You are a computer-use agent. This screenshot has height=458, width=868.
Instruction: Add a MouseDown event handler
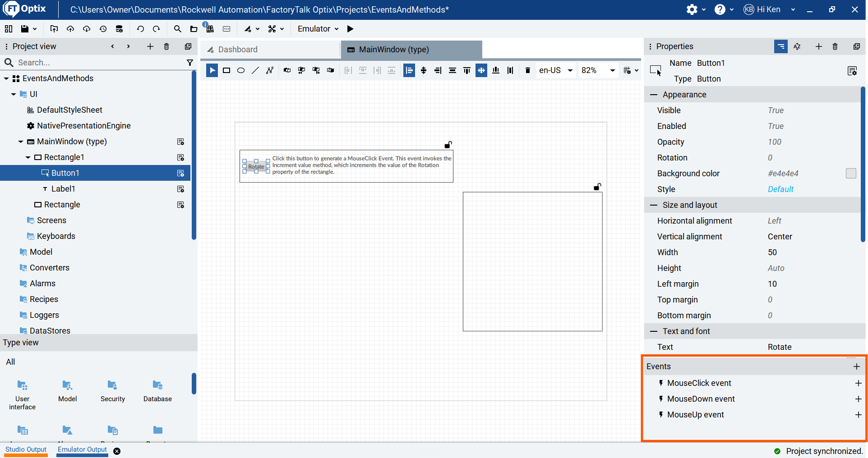pos(858,399)
